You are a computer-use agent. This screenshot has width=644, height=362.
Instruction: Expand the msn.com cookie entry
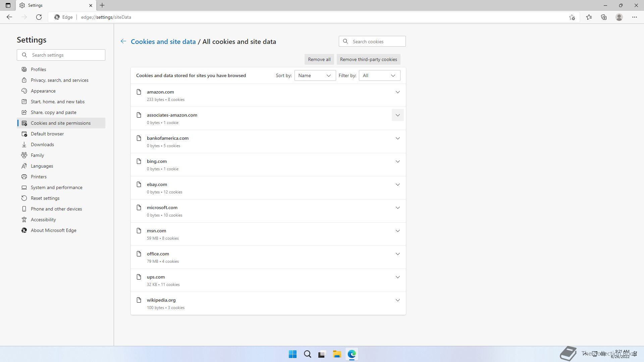tap(397, 231)
